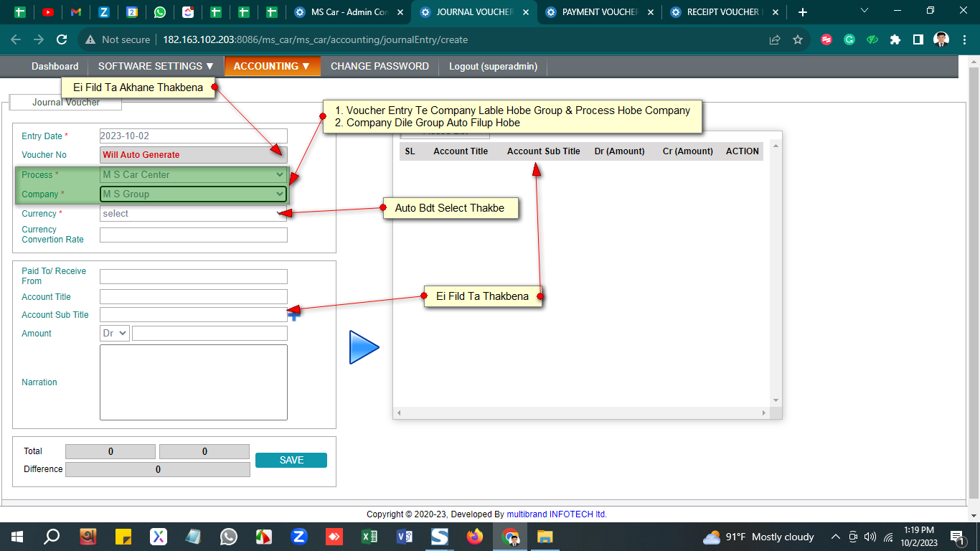
Task: Open the Chrome Extensions puzzle menu
Action: point(895,40)
